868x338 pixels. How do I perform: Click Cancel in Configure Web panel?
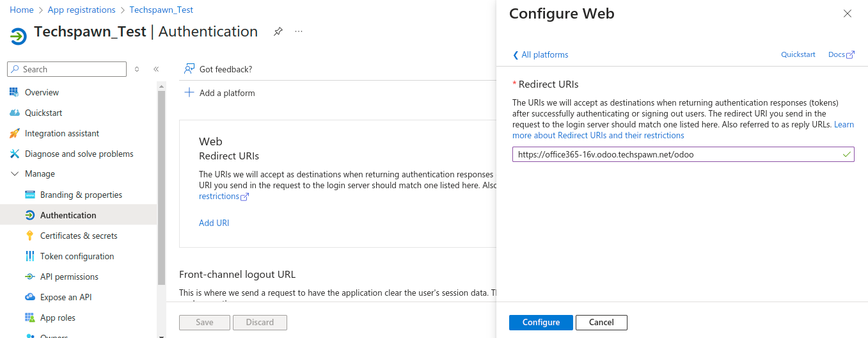[601, 322]
